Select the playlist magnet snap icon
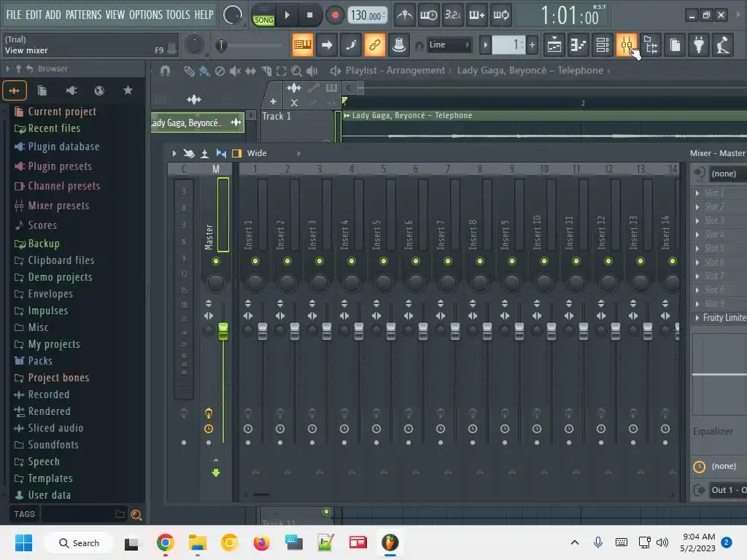Viewport: 747px width, 560px height. click(x=165, y=71)
